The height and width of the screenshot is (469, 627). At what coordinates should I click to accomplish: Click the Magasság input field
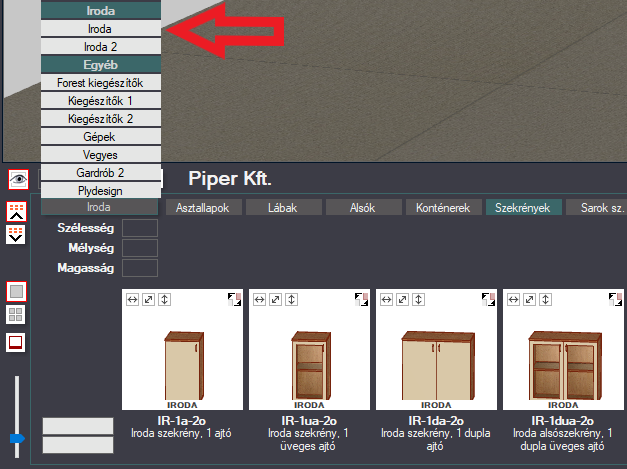(x=140, y=268)
